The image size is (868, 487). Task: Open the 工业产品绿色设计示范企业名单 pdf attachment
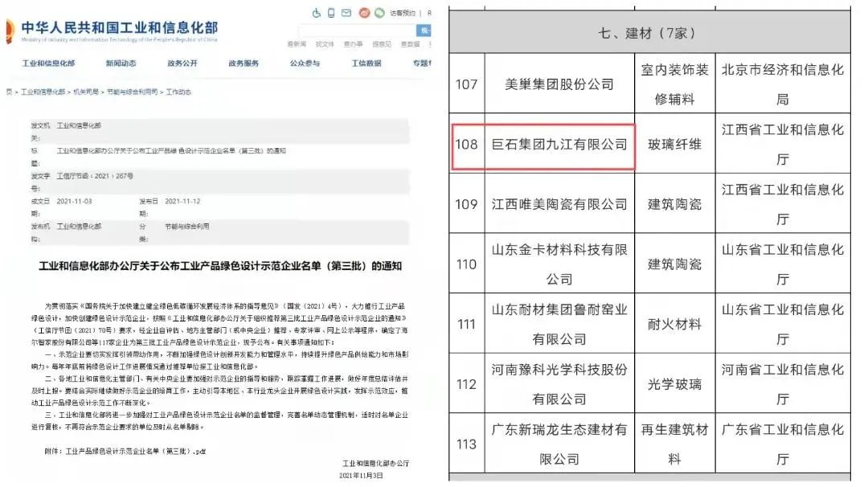click(x=131, y=452)
